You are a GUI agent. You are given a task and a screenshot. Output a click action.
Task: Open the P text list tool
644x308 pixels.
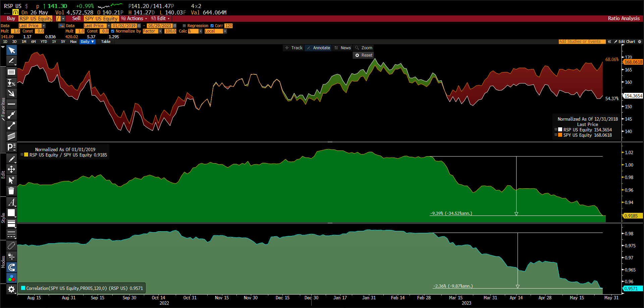[11, 147]
